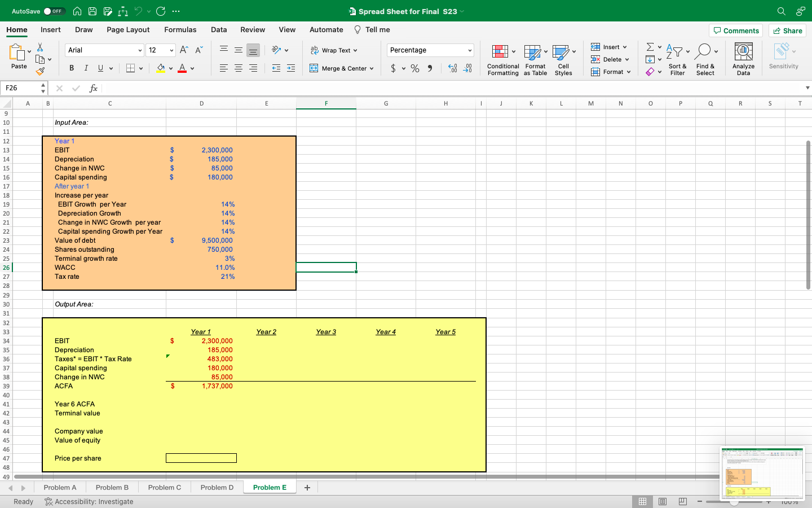Switch to the Formulas ribbon tab

pyautogui.click(x=180, y=29)
